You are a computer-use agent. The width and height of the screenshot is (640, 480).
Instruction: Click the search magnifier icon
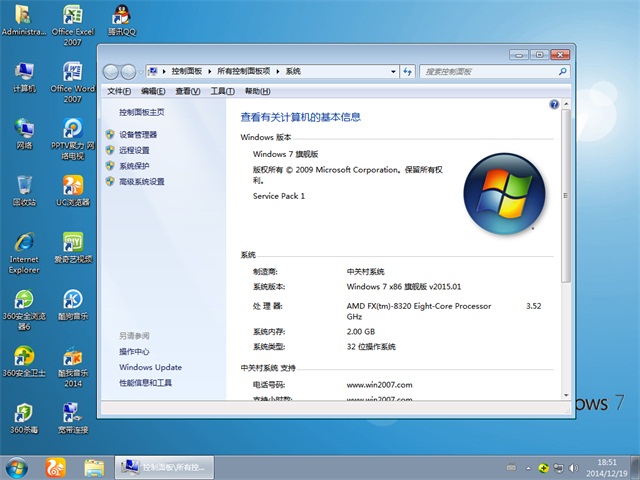pyautogui.click(x=562, y=71)
